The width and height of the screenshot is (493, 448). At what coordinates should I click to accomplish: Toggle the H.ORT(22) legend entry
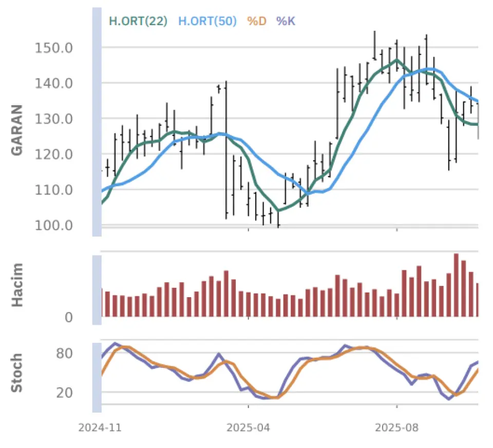(138, 21)
